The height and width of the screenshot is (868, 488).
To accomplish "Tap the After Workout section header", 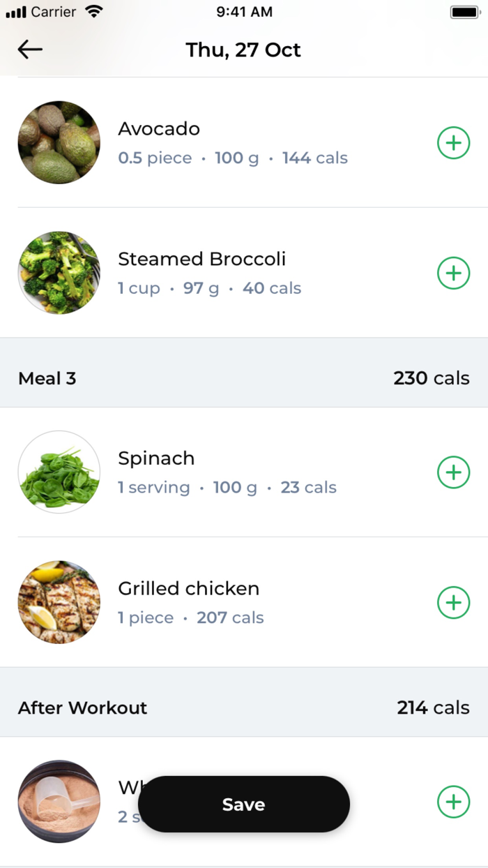I will [82, 708].
